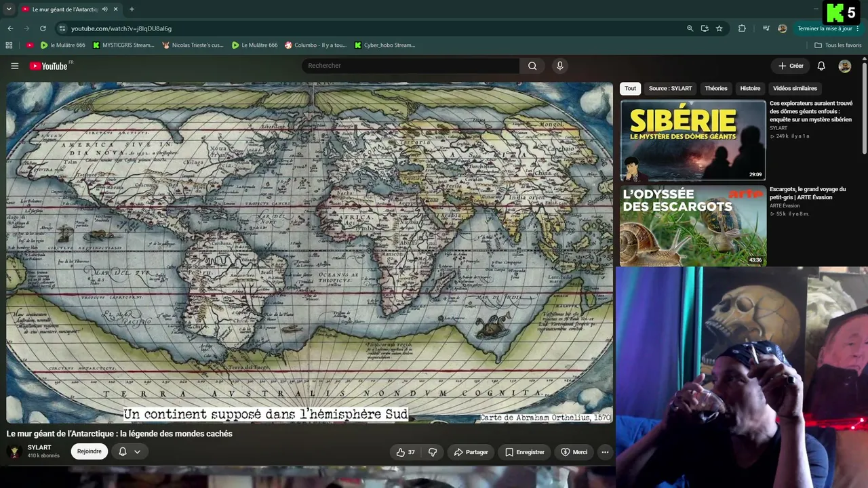Open the Tous les favoris folder
This screenshot has height=488, width=868.
838,45
